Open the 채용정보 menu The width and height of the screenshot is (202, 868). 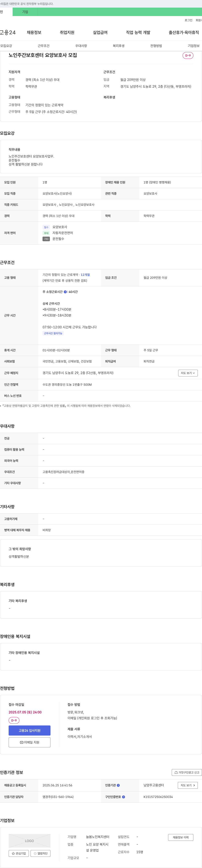point(34,32)
